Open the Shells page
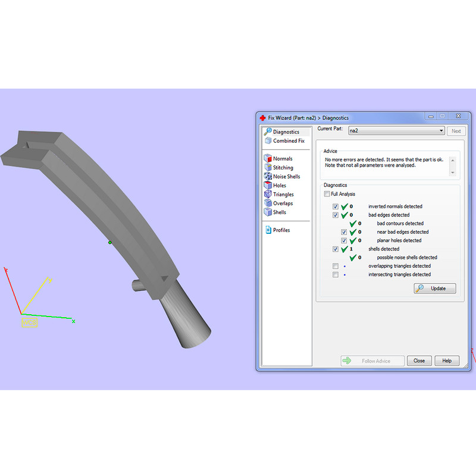The image size is (476, 476). [279, 212]
